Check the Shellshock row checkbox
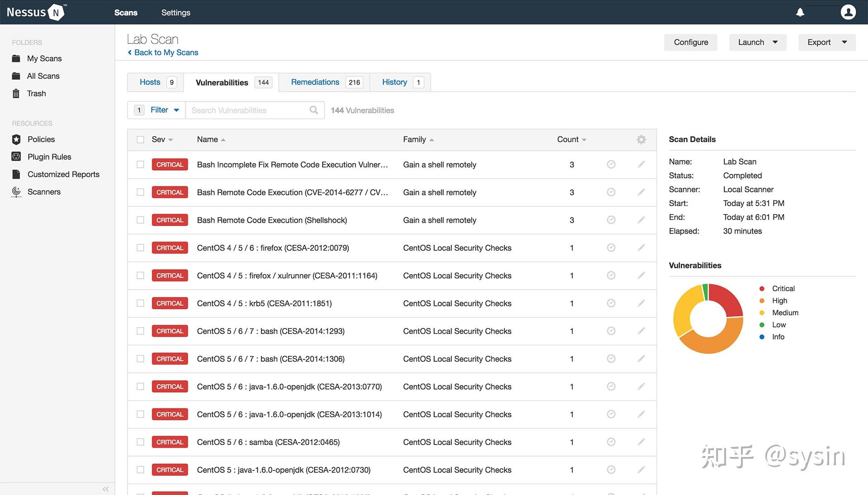The image size is (868, 495). pyautogui.click(x=141, y=220)
